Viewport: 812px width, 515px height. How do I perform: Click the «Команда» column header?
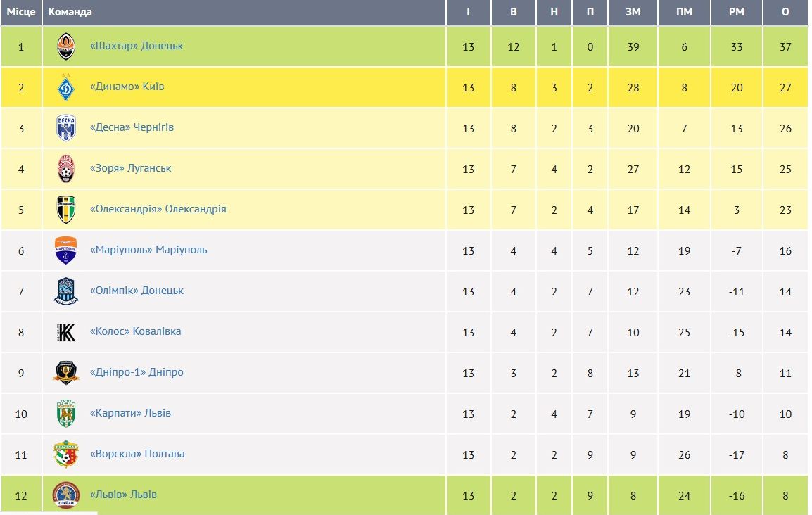(x=70, y=12)
